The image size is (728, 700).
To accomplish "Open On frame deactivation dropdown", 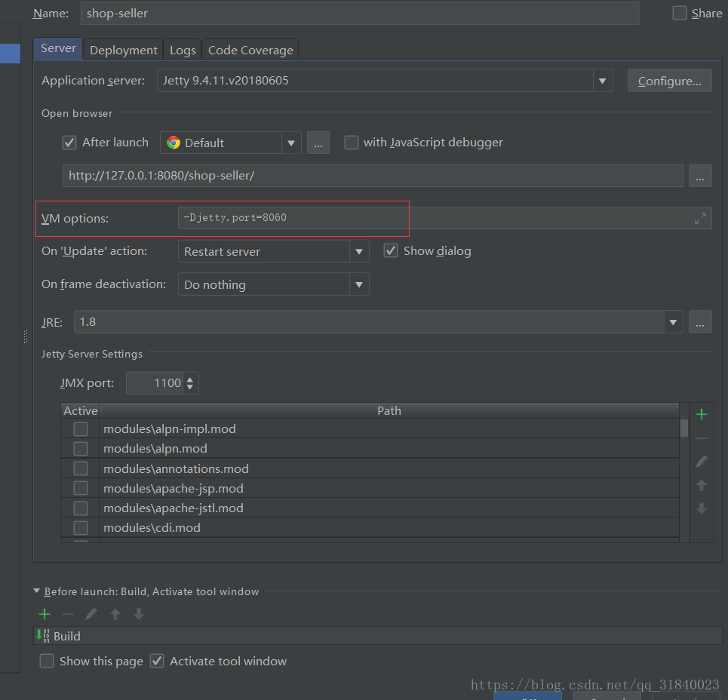I will (359, 284).
